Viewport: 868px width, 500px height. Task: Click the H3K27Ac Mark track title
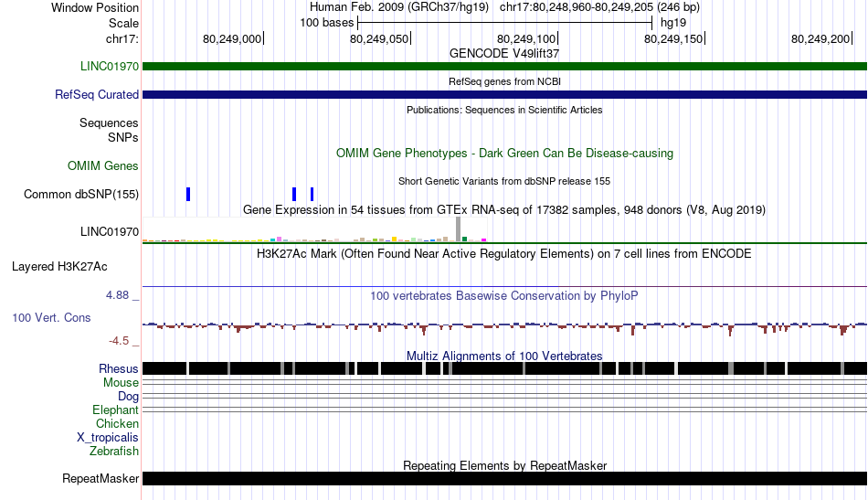(x=504, y=254)
